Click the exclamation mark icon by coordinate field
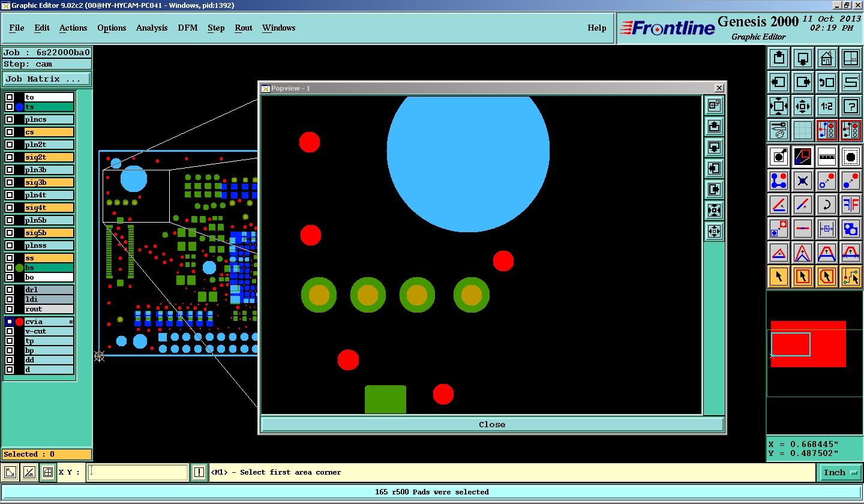 tap(199, 472)
